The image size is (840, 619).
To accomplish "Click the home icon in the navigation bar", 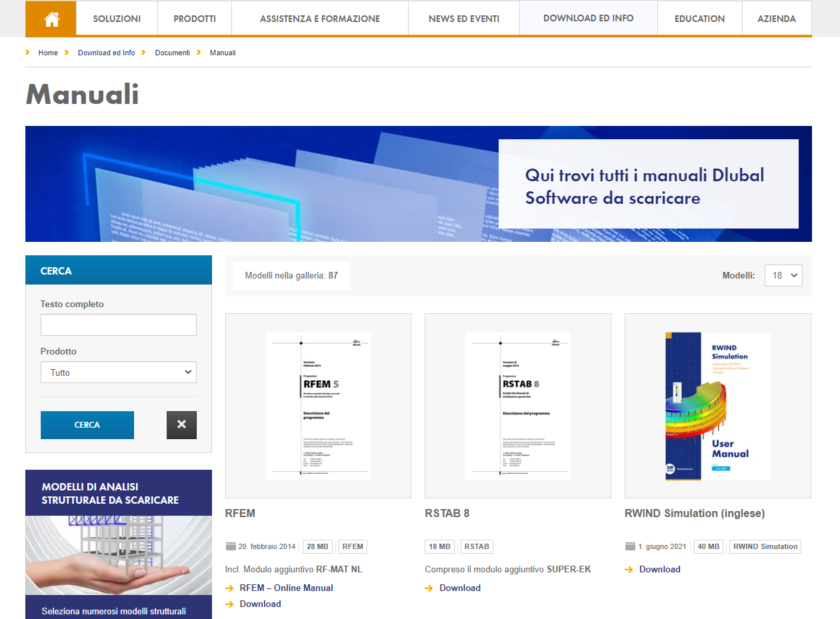I will pos(51,19).
